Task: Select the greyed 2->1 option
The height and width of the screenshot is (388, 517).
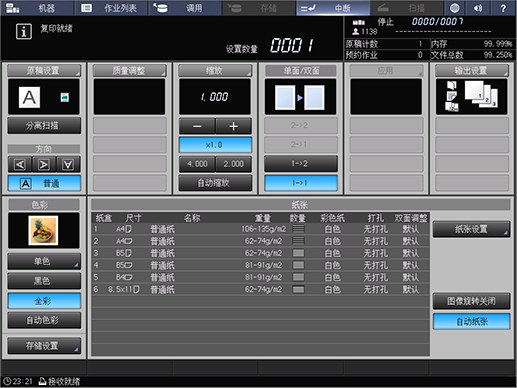Action: 301,145
